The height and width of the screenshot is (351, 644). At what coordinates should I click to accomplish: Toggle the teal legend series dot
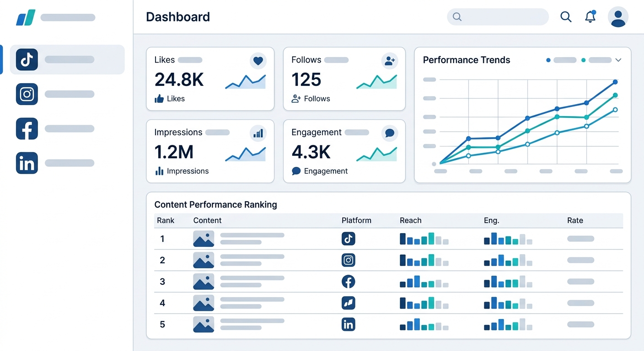(x=583, y=60)
